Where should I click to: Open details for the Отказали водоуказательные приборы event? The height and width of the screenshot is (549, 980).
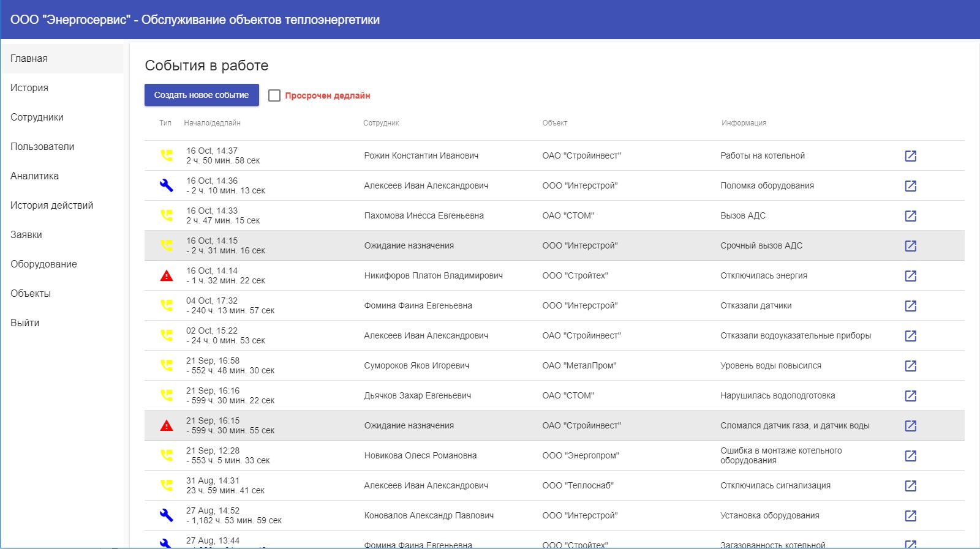coord(911,336)
